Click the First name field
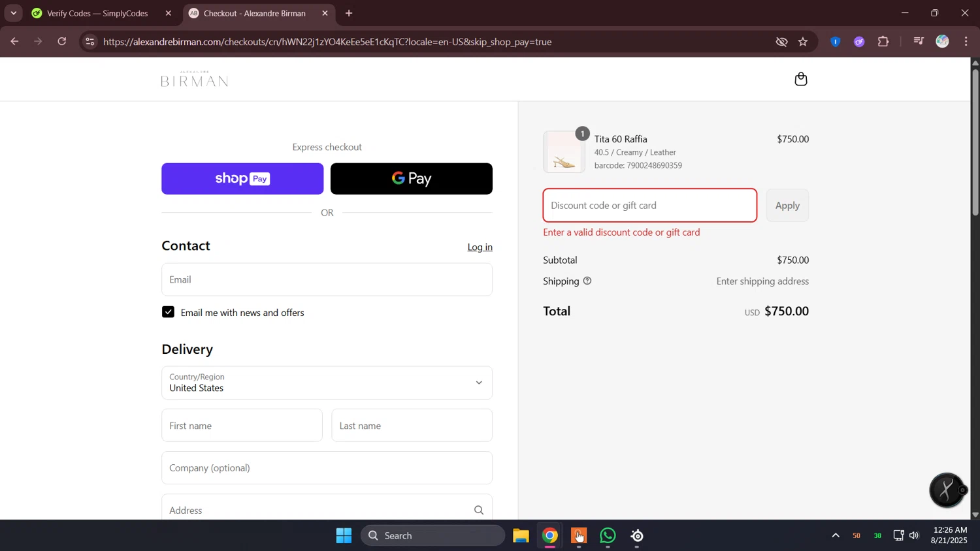 [x=242, y=426]
